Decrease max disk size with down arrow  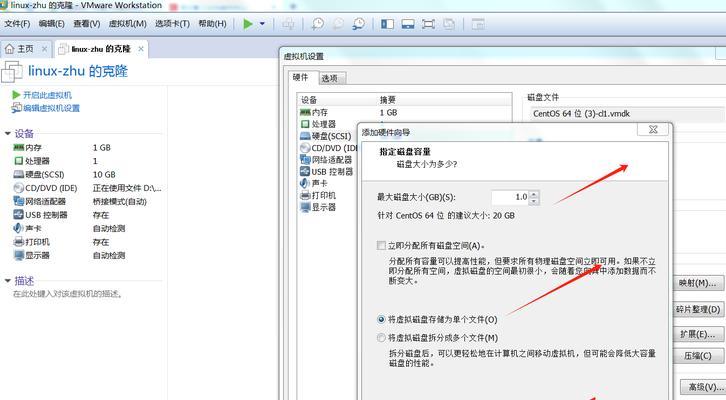pos(534,201)
